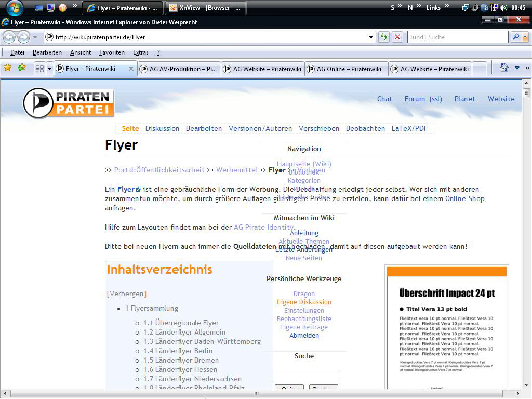Viewport: 532px width, 399px height.
Task: Expand the tab list dropdown arrow
Action: (x=49, y=69)
